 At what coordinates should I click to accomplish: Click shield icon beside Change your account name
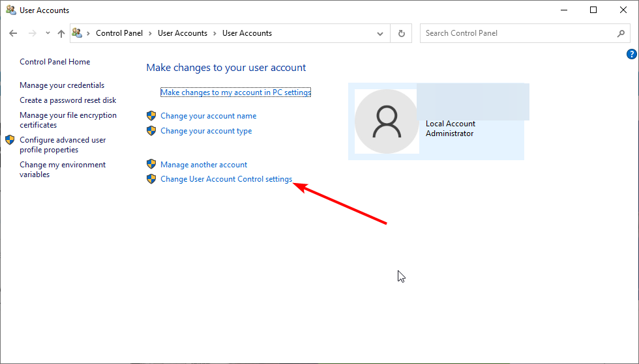(151, 116)
